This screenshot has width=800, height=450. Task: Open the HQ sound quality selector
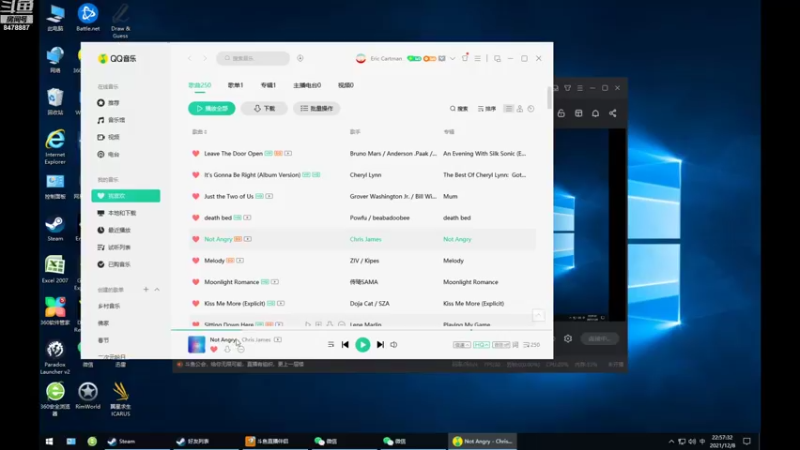tap(481, 345)
